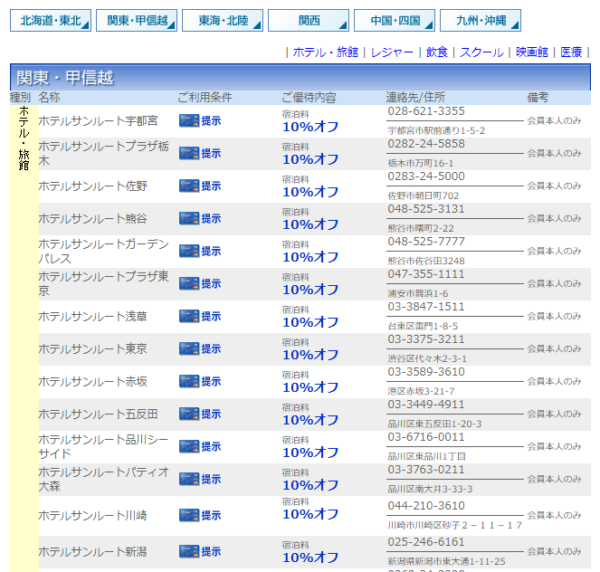The height and width of the screenshot is (572, 600).
Task: Jump to スクール category link
Action: click(482, 52)
